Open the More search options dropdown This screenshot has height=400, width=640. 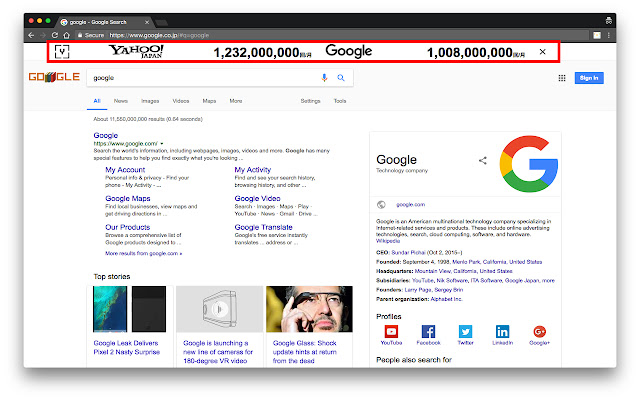pyautogui.click(x=236, y=101)
